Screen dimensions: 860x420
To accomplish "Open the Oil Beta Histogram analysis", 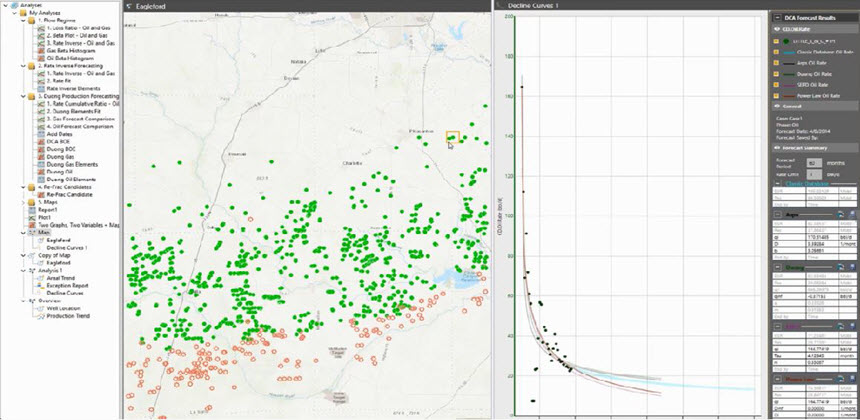I will coord(68,59).
